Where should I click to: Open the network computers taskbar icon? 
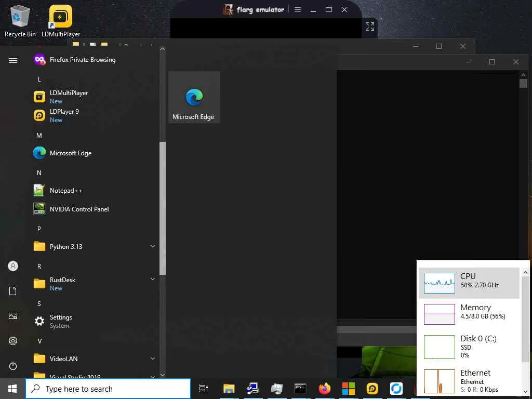(x=253, y=389)
